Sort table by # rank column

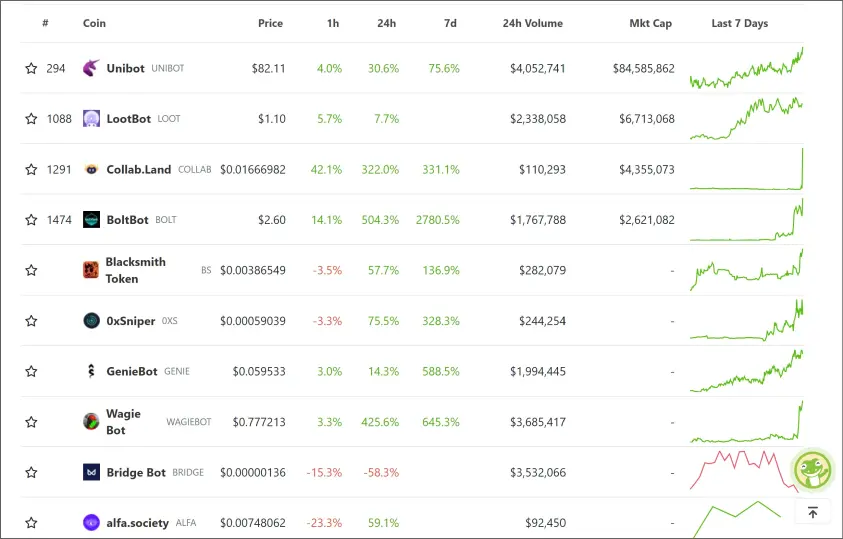(46, 23)
